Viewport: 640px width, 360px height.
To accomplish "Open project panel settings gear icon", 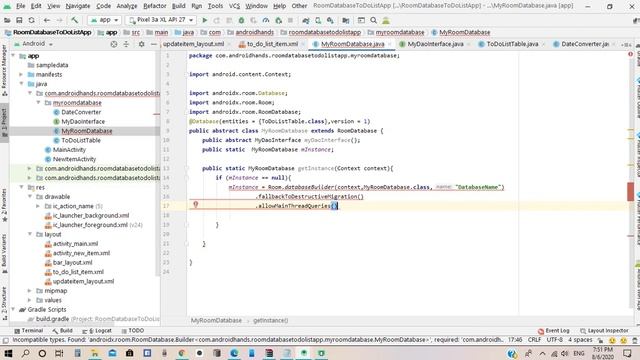I will tap(141, 44).
